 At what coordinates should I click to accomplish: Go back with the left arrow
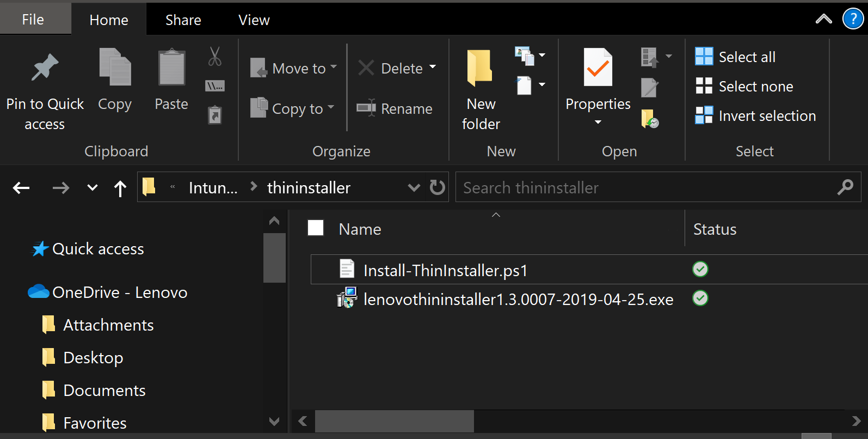click(x=21, y=188)
